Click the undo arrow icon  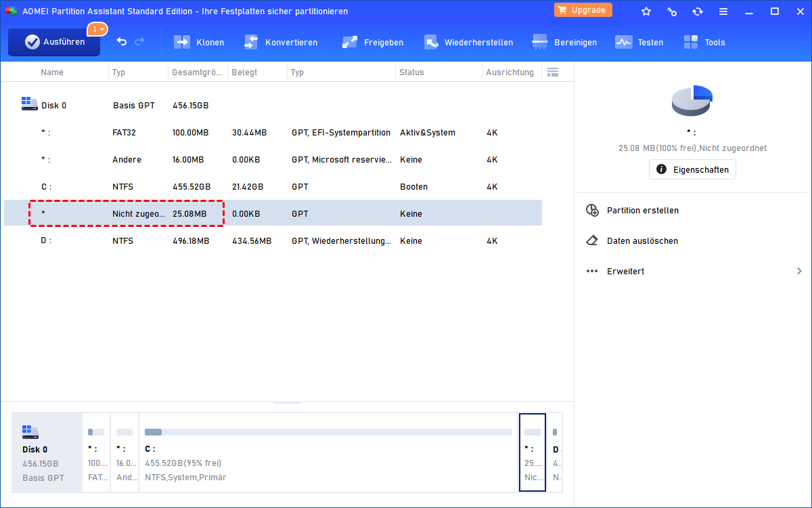point(122,42)
